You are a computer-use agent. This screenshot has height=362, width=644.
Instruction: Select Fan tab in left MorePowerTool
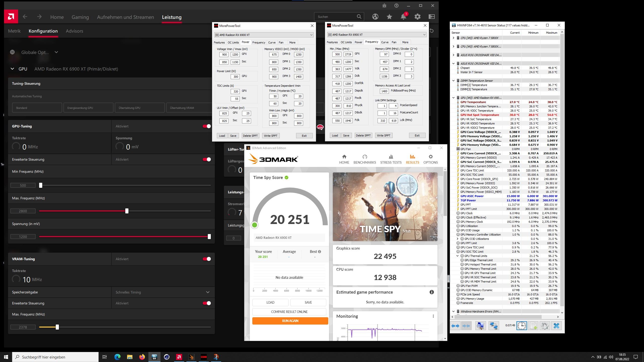point(281,42)
